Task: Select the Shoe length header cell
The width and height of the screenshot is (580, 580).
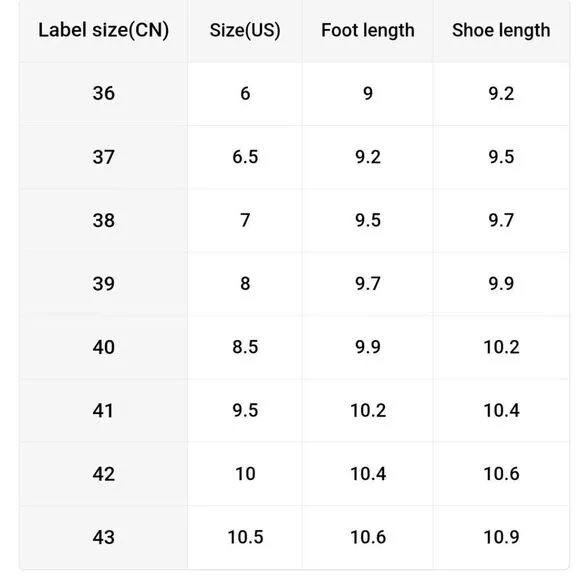Action: tap(501, 30)
